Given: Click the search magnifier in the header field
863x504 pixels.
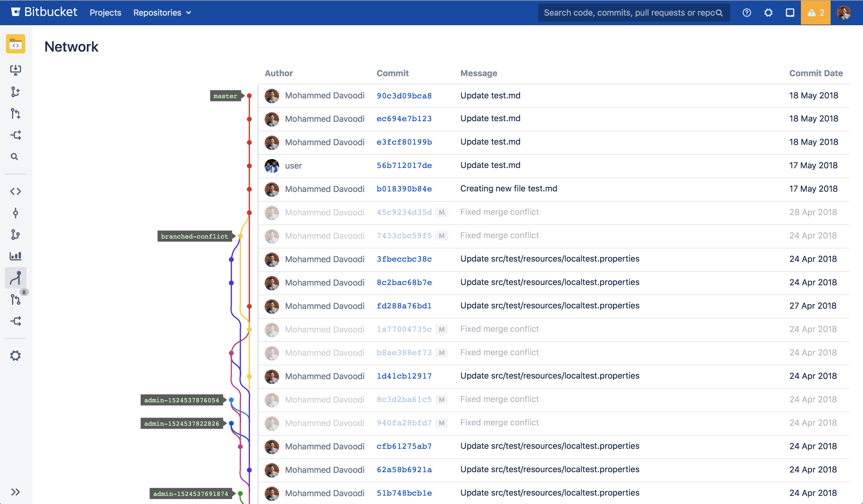Looking at the screenshot, I should 720,13.
